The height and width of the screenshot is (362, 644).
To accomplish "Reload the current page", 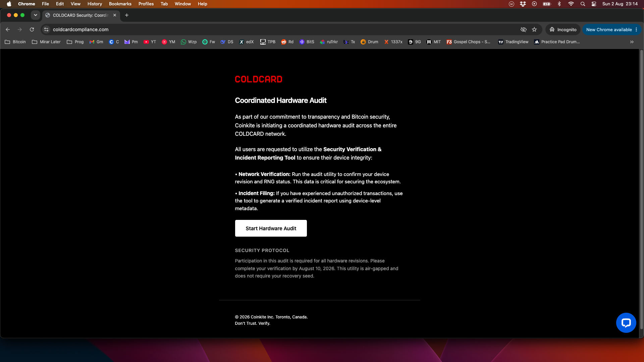I will (x=32, y=29).
